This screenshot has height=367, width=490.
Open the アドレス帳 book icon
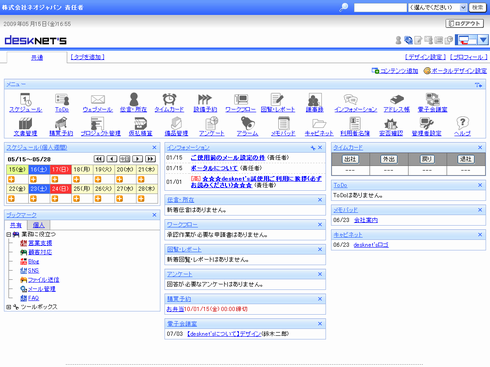[x=397, y=99]
